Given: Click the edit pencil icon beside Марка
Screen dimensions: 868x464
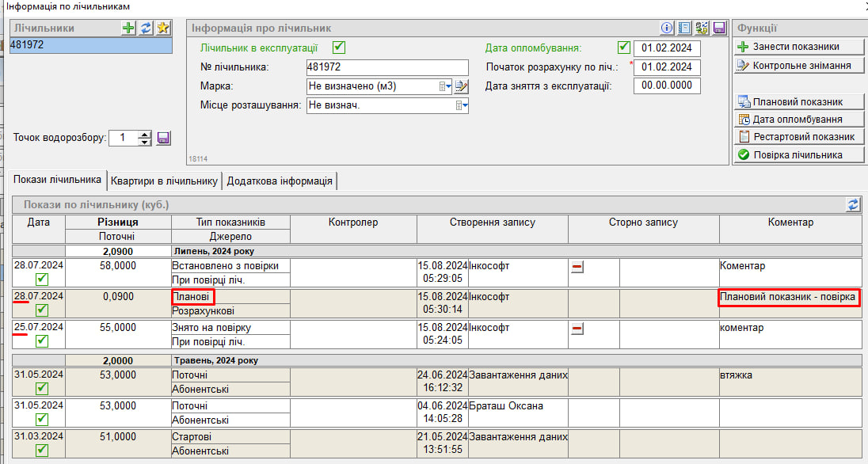Looking at the screenshot, I should click(462, 86).
